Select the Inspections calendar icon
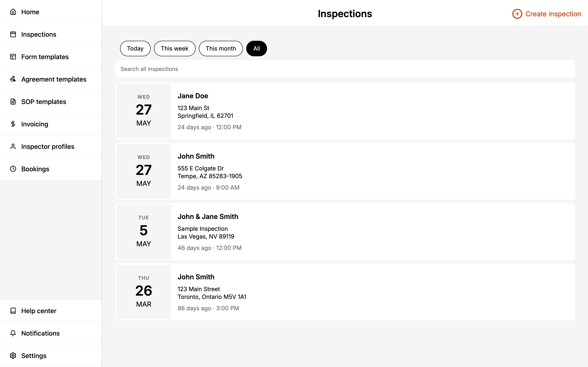Viewport: 588px width, 367px height. [x=13, y=34]
